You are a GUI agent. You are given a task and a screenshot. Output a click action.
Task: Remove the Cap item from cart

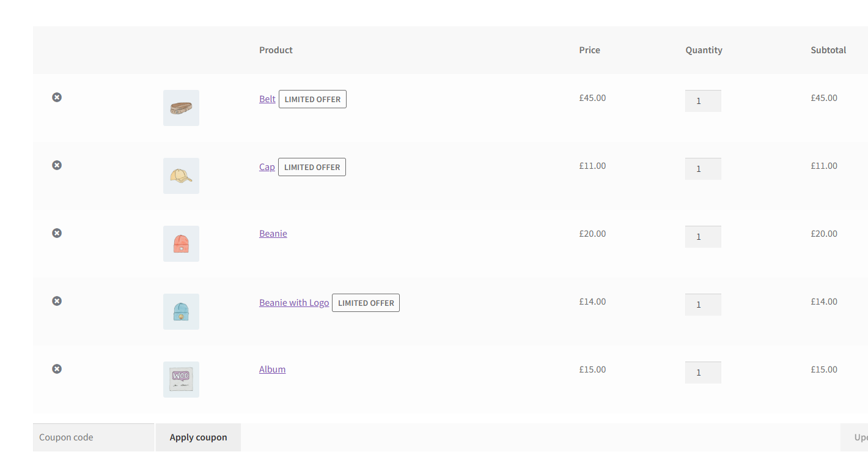[x=57, y=165]
